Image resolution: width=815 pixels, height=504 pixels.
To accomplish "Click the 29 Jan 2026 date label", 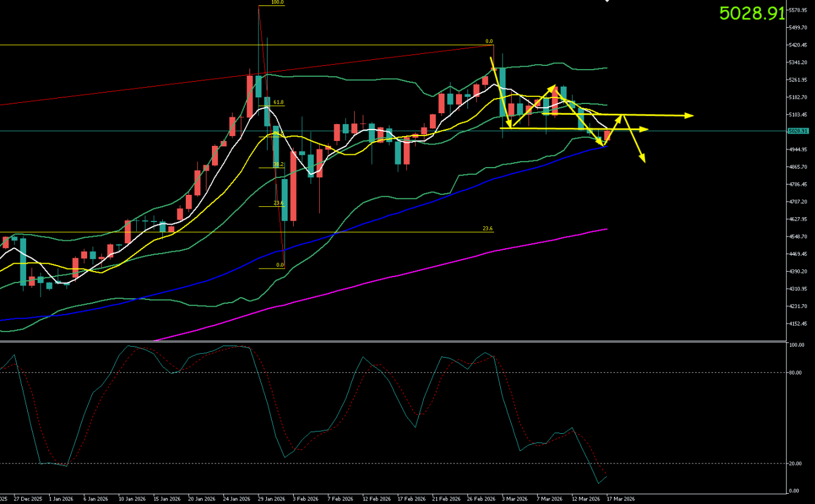I will (271, 499).
